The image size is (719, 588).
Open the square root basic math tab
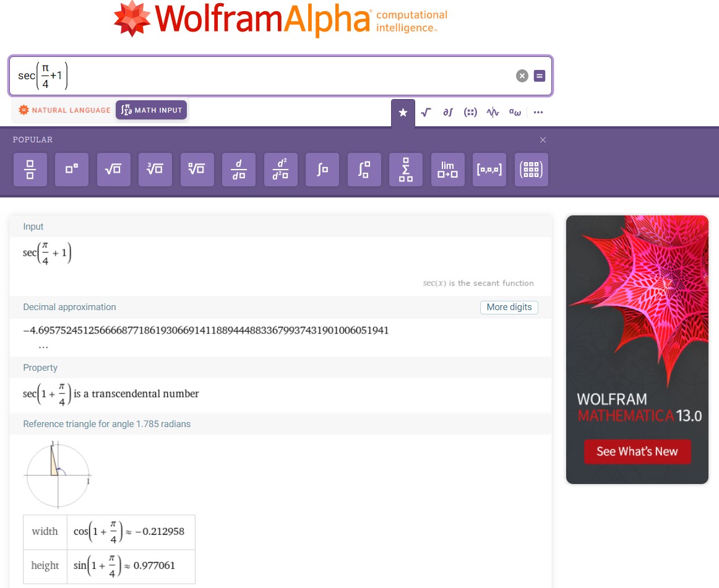point(426,113)
